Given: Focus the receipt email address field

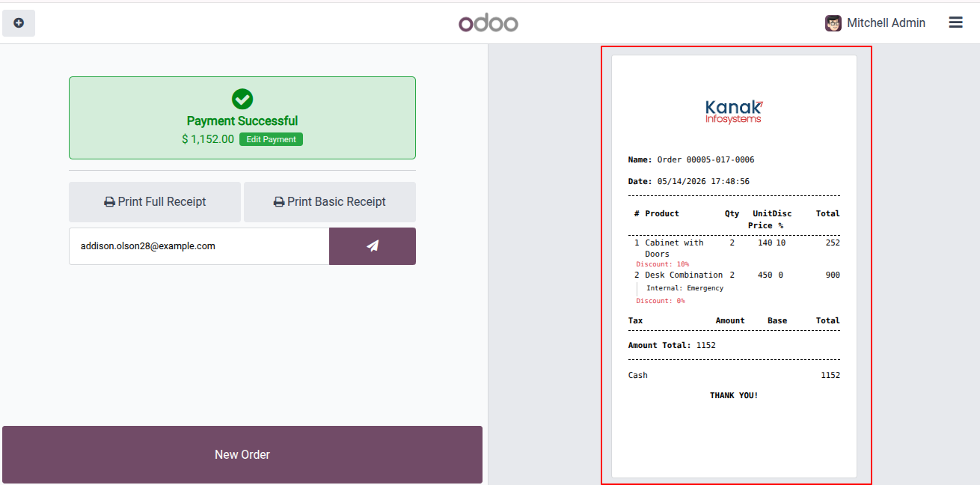Looking at the screenshot, I should 199,246.
